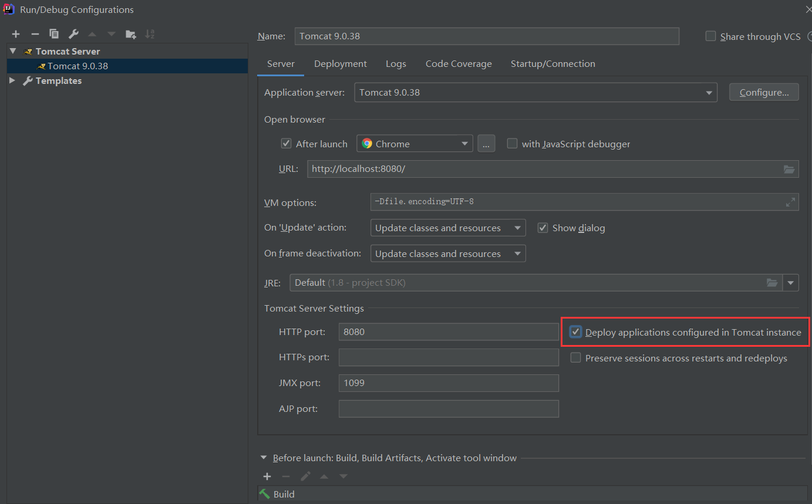Click the AJP port field
This screenshot has height=504, width=812.
(x=449, y=409)
